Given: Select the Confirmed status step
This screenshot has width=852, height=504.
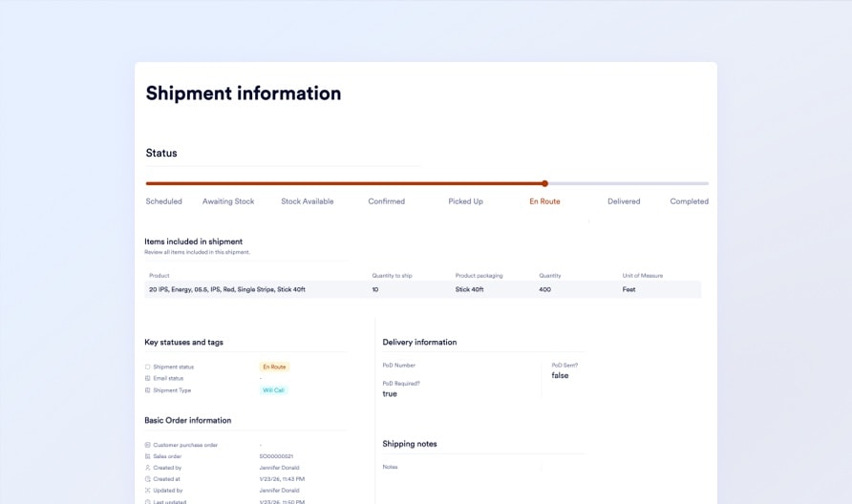Looking at the screenshot, I should coord(386,201).
